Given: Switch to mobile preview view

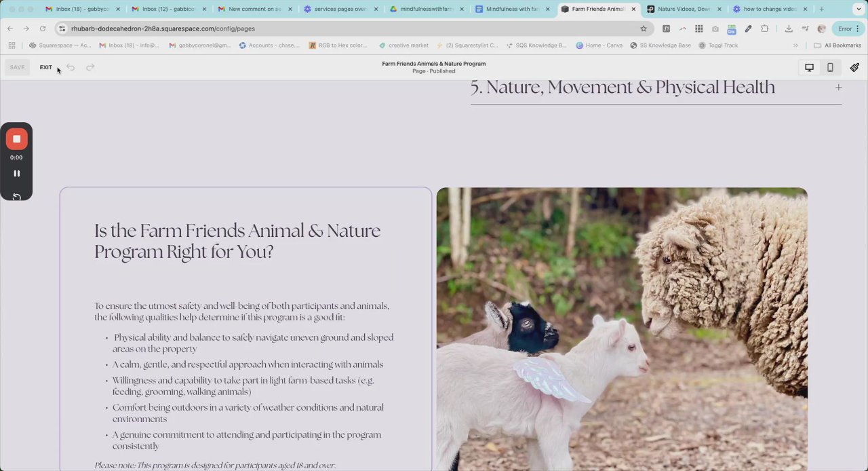Looking at the screenshot, I should pos(830,67).
